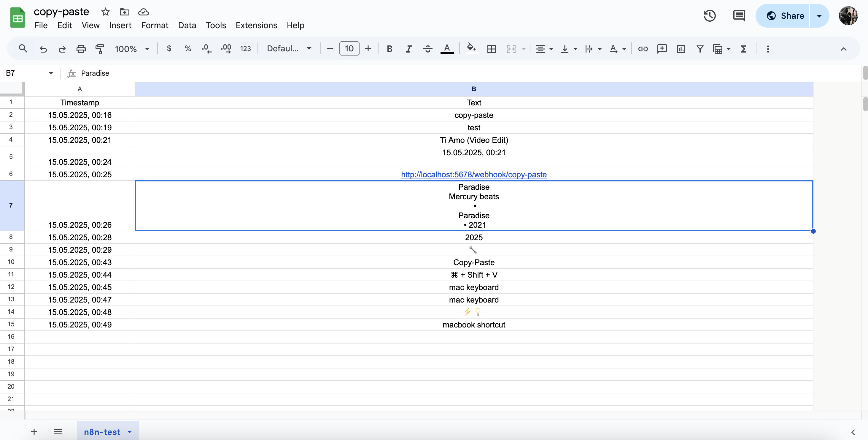Expand the n8n-test sheet tab menu
This screenshot has height=440, width=868.
point(130,432)
